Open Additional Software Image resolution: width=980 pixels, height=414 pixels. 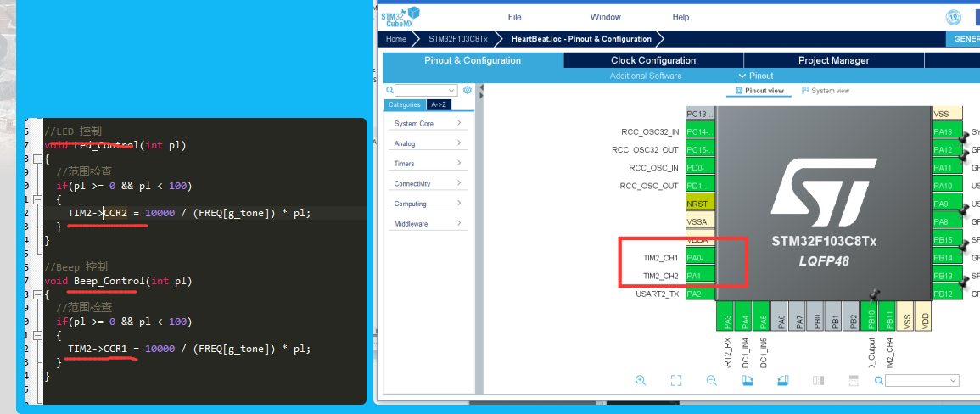[646, 76]
